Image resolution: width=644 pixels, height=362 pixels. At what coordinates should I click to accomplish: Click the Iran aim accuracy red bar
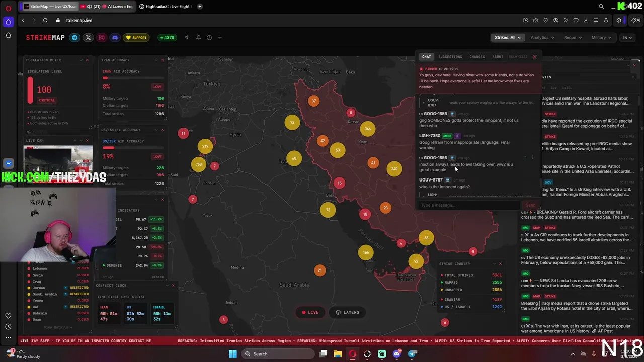tap(133, 78)
